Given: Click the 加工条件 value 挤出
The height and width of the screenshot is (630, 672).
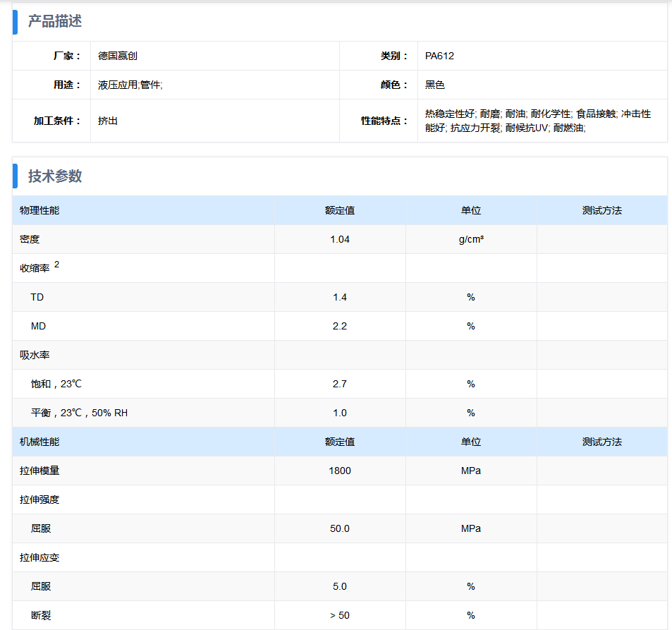Looking at the screenshot, I should 108,121.
